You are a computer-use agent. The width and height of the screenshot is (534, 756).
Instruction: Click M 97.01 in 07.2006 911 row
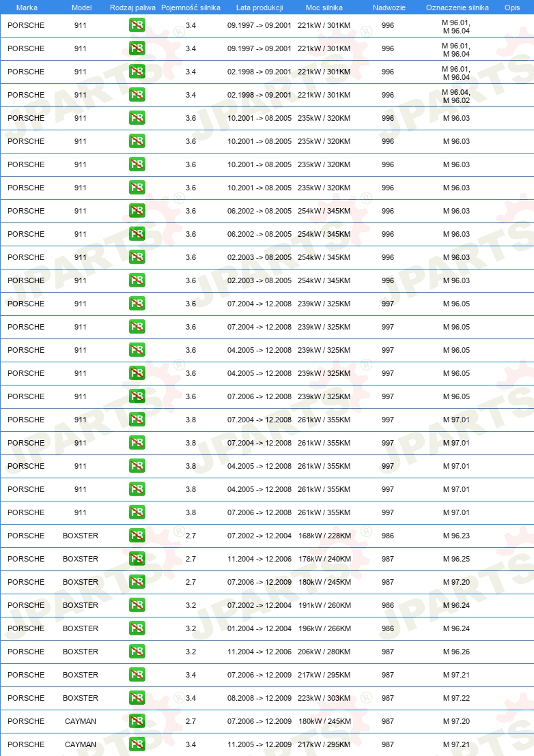(x=456, y=512)
